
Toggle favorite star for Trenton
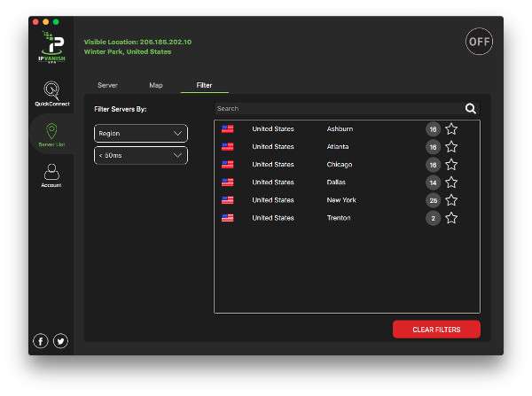[x=451, y=218]
